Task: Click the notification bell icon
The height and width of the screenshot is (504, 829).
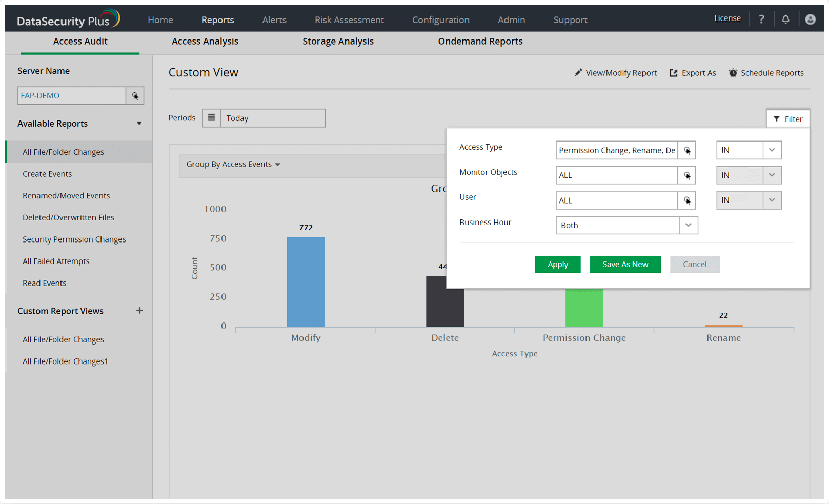Action: coord(786,19)
